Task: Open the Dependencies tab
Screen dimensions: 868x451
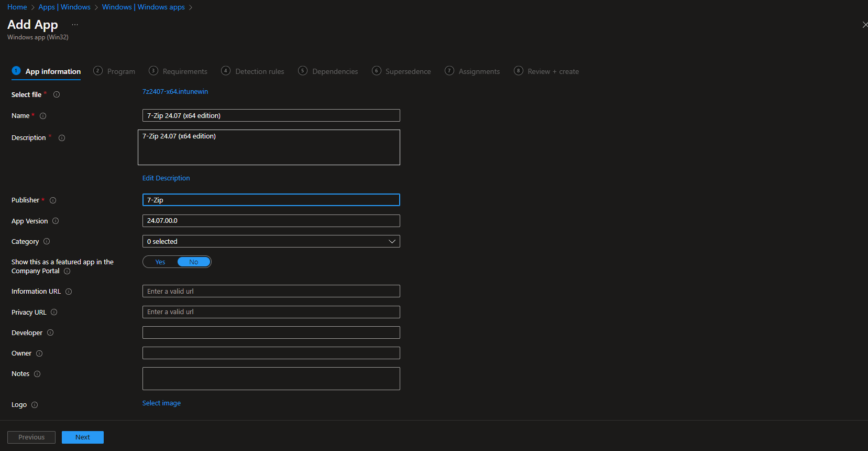Action: click(x=328, y=71)
